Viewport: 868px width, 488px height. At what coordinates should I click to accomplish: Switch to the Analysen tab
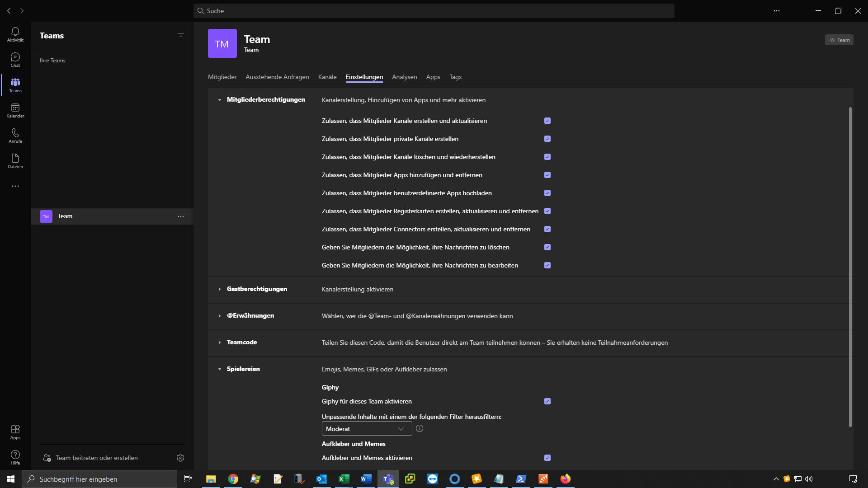coord(405,77)
